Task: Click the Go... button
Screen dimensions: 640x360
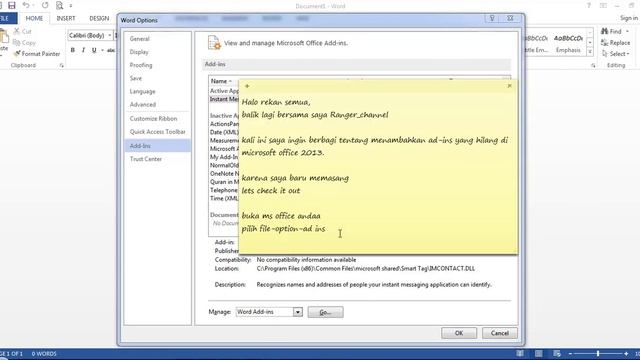Action: [x=325, y=312]
